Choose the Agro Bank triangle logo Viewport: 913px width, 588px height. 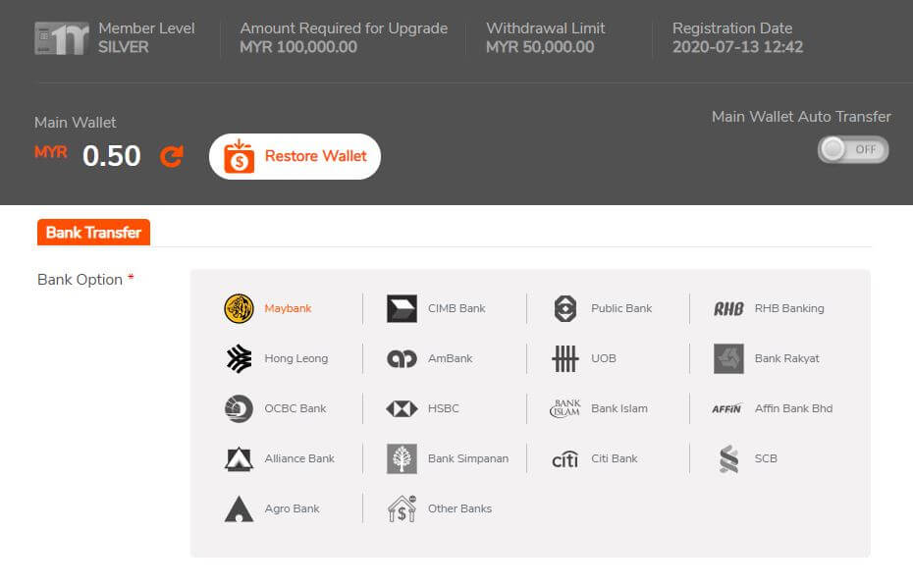click(239, 508)
